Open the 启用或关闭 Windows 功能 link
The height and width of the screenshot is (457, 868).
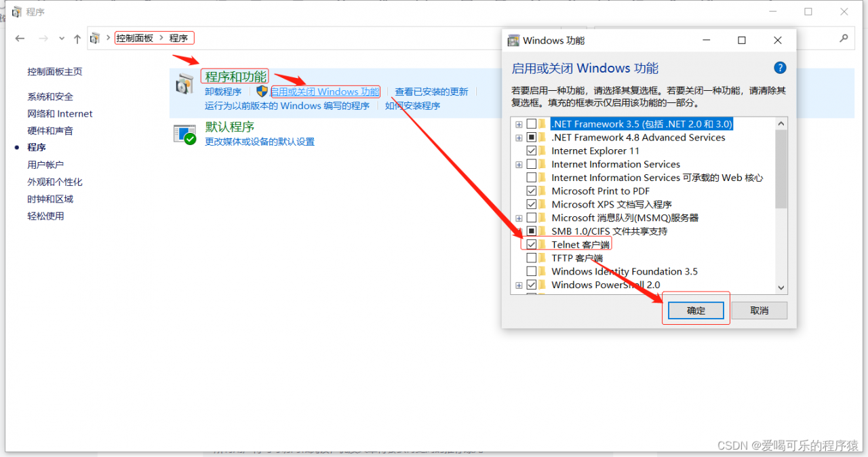[325, 92]
